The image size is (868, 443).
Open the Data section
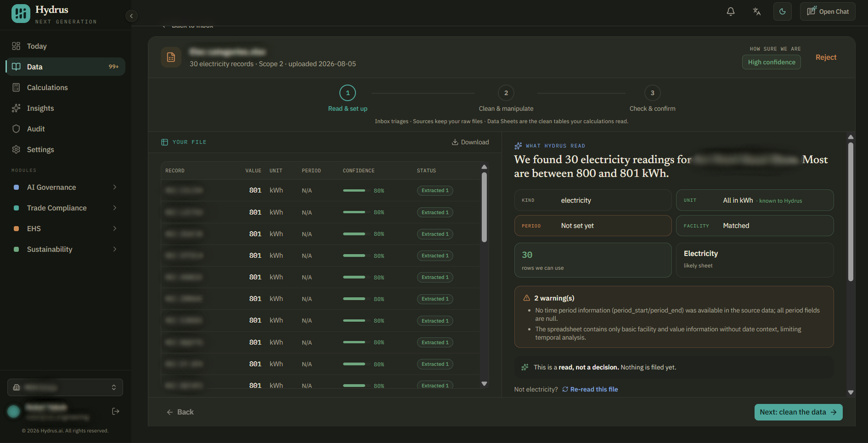pyautogui.click(x=65, y=67)
